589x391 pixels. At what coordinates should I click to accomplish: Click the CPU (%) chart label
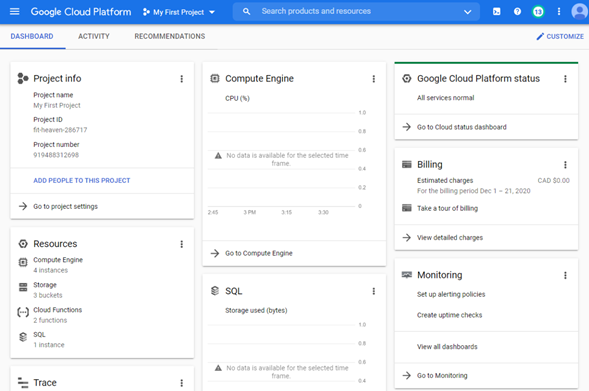point(237,98)
